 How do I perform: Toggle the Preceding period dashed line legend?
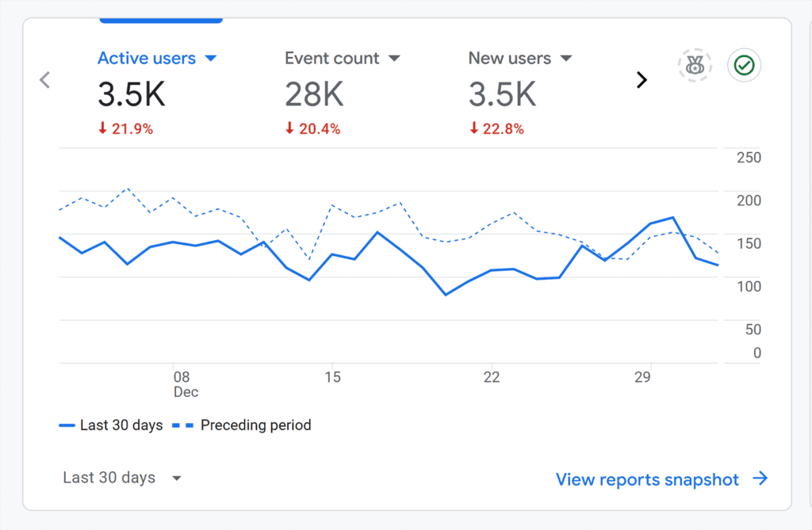coord(242,425)
